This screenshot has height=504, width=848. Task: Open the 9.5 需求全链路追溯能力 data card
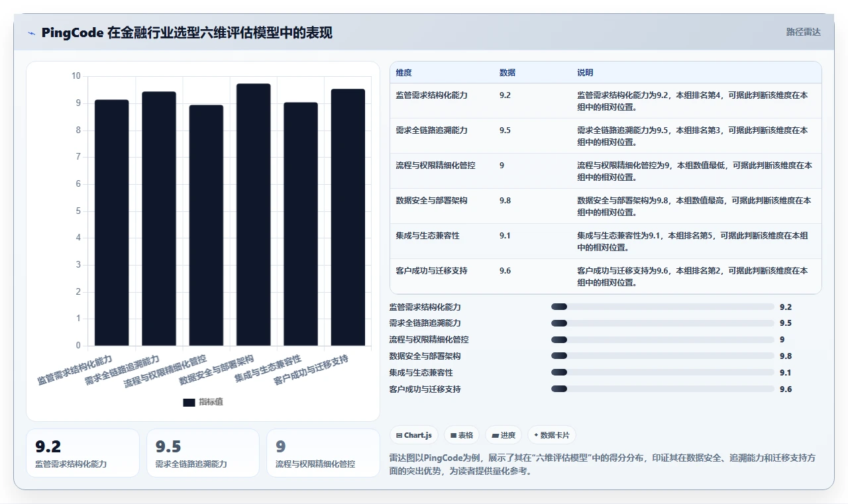coord(203,453)
